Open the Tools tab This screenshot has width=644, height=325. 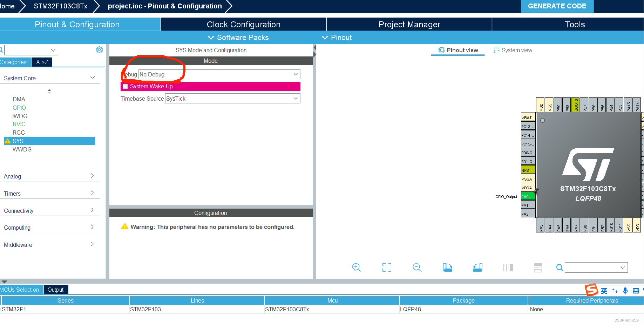(x=575, y=24)
